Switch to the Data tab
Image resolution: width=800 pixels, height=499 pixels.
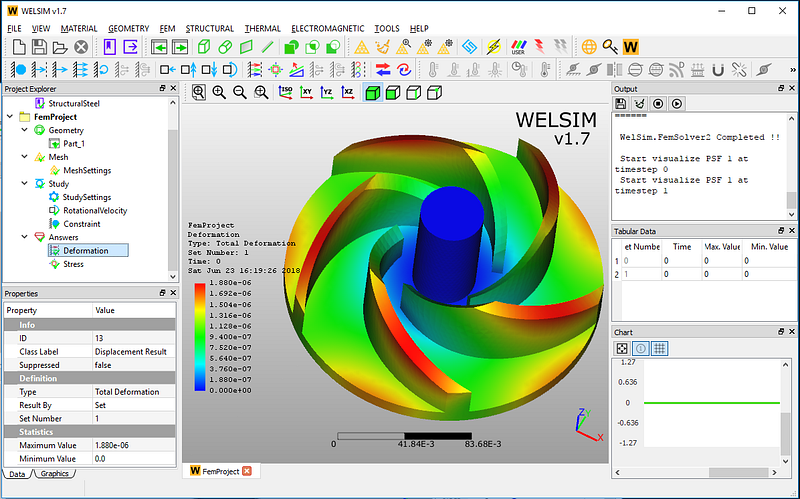pyautogui.click(x=17, y=474)
